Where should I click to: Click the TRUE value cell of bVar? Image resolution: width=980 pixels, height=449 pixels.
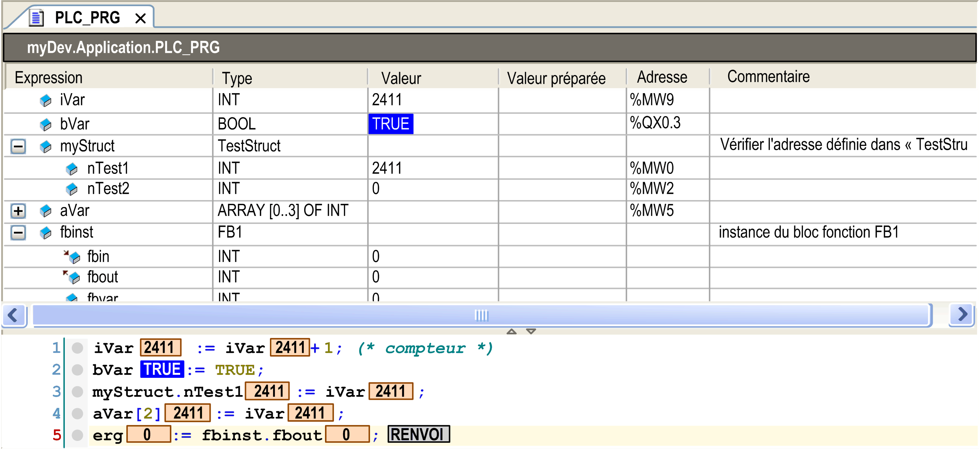point(390,124)
